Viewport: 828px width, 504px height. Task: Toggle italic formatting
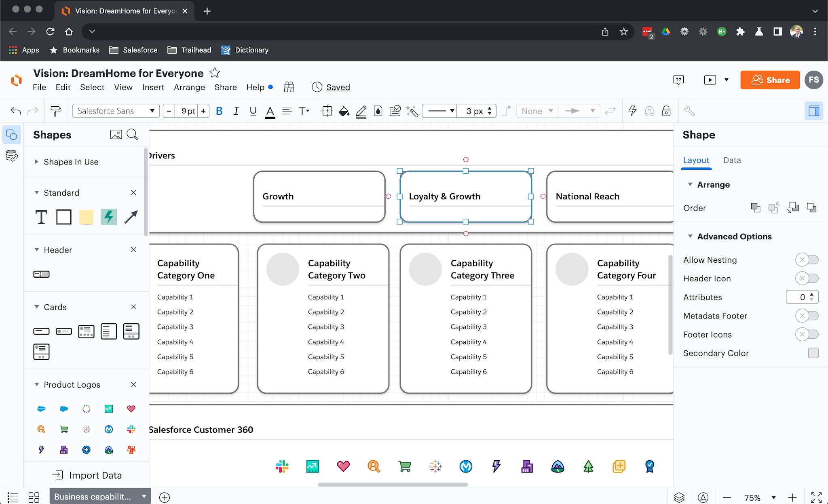pos(236,111)
